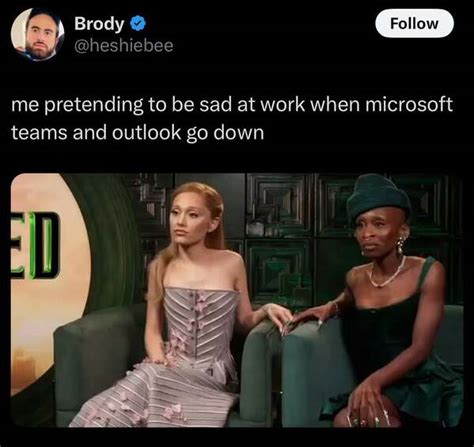Screen dimensions: 474x447
Task: Click the dangling earring in the photo
Action: point(400,243)
